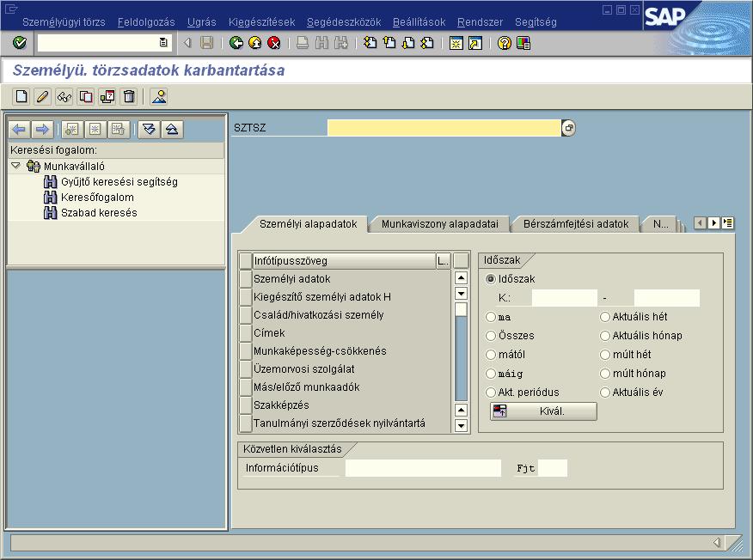Image resolution: width=753 pixels, height=560 pixels.
Task: Switch to the Bérszámfejtési adatok tab
Action: tap(576, 224)
